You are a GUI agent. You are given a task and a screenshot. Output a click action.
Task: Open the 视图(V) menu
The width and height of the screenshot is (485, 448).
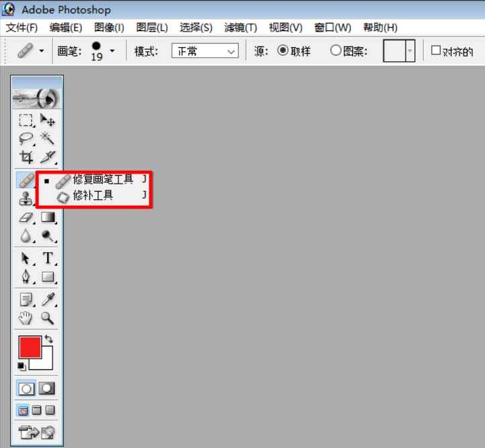(285, 28)
